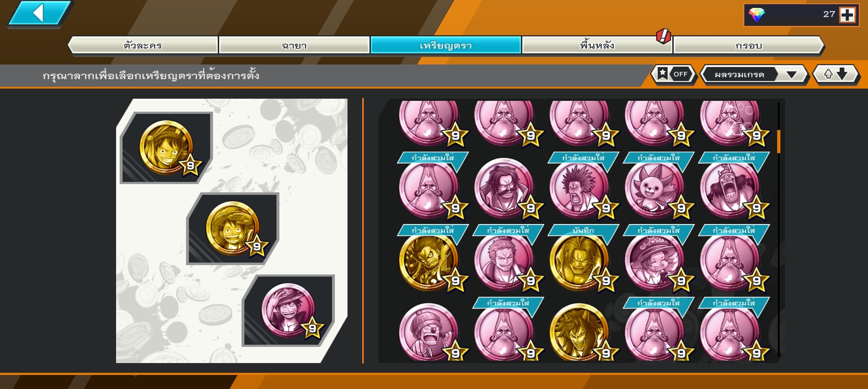Click the orange scrollbar handle of medal list
Viewport: 868px width, 389px height.
pos(779,142)
